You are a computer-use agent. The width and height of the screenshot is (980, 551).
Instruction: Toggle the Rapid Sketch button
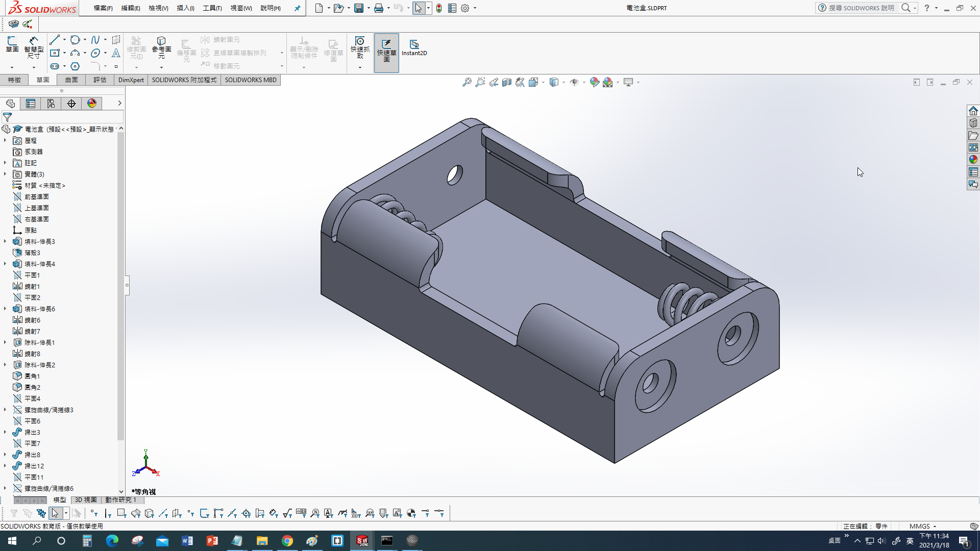point(386,53)
